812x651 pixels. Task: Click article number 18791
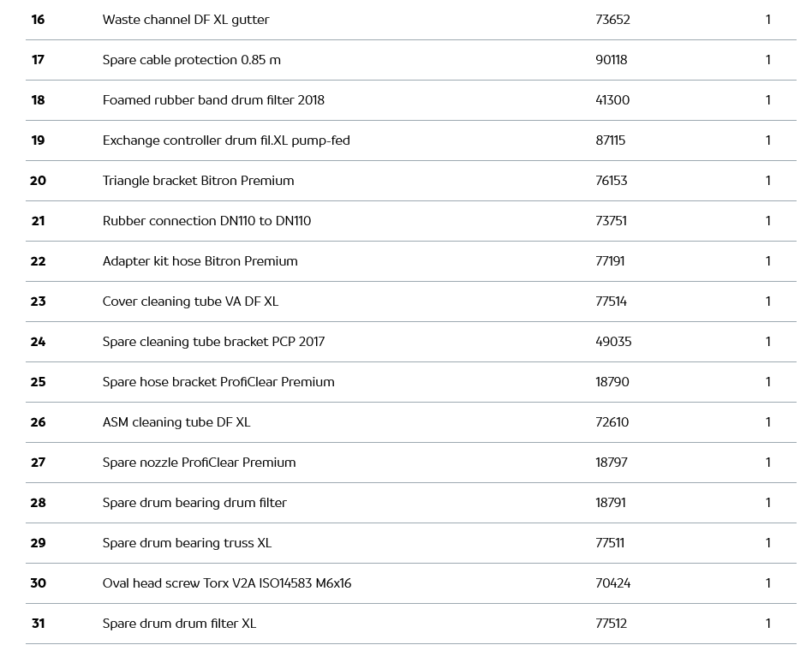click(x=611, y=503)
